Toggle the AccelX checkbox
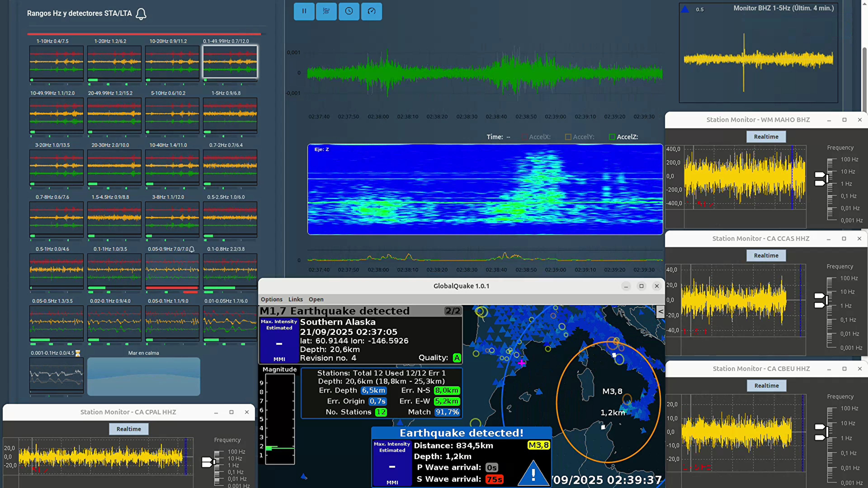 pyautogui.click(x=525, y=137)
